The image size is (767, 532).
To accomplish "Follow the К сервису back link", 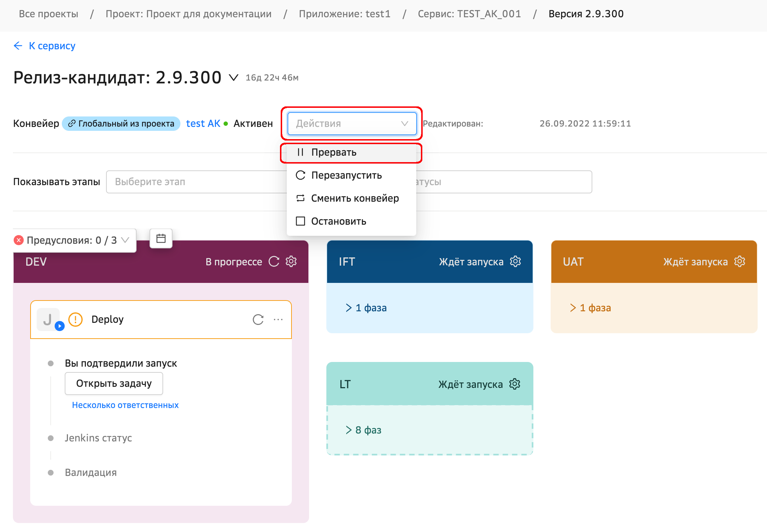I will coord(45,46).
